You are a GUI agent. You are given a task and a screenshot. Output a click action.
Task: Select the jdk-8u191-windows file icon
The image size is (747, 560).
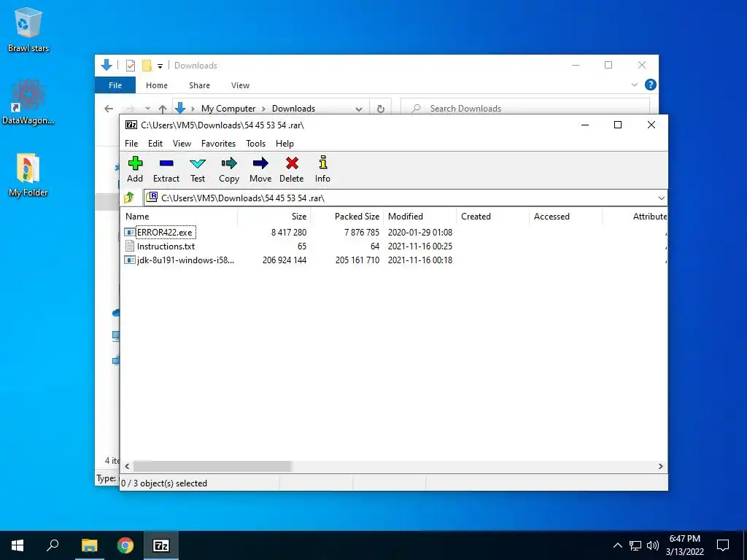pyautogui.click(x=130, y=260)
